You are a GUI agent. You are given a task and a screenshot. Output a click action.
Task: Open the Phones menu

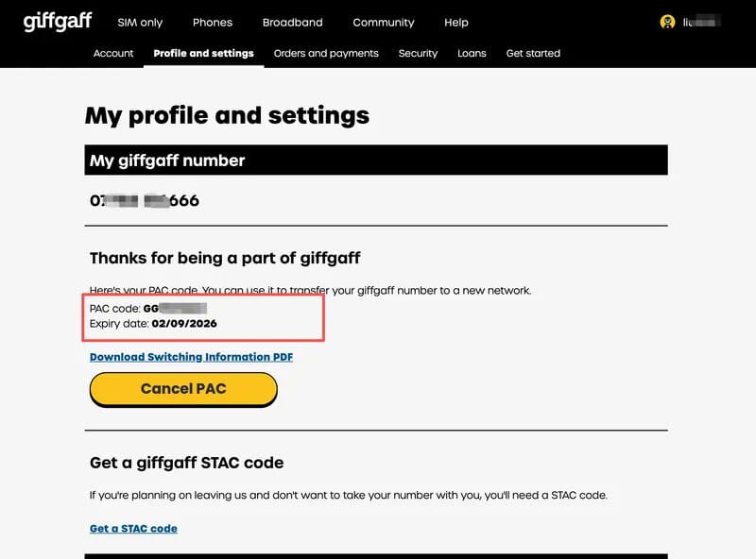point(212,23)
